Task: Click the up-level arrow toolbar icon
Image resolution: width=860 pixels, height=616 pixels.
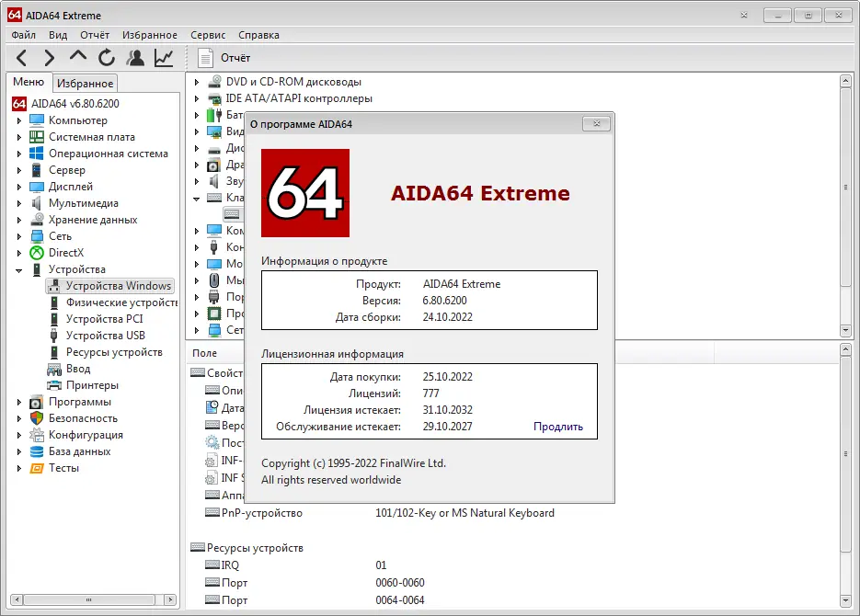Action: click(x=78, y=55)
